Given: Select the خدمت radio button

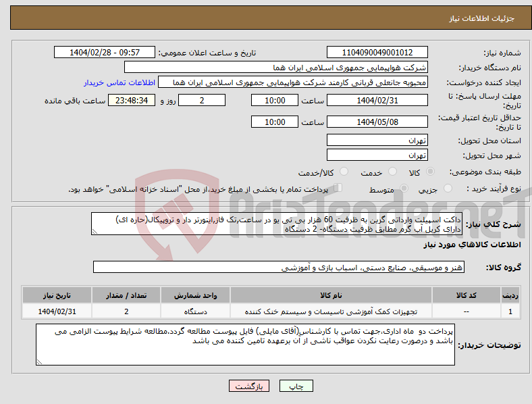Looking at the screenshot, I should [x=392, y=172].
